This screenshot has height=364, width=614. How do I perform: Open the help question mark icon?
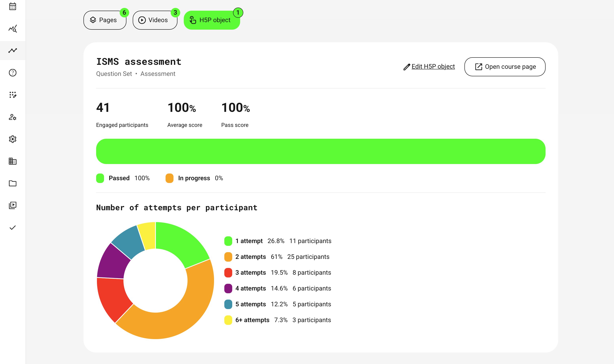12,73
